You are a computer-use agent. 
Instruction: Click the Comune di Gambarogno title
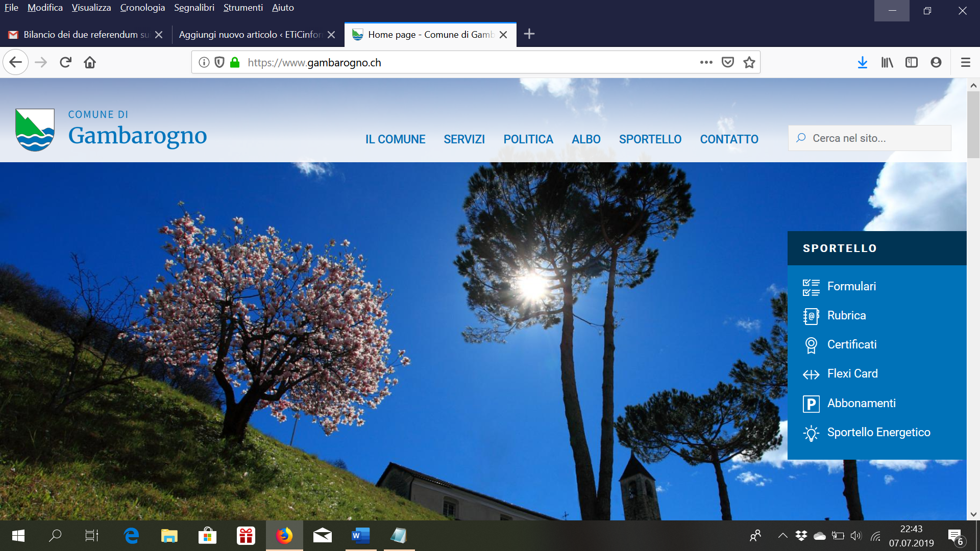coord(137,129)
